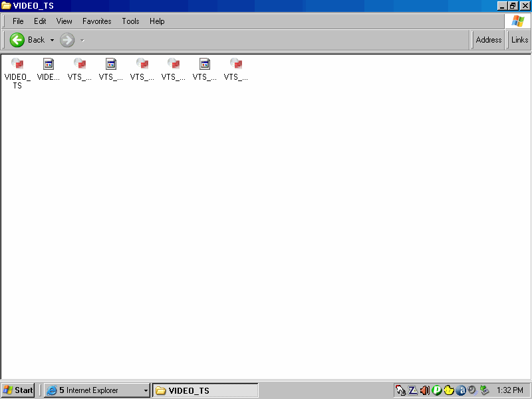The height and width of the screenshot is (399, 532).
Task: Click the hand pointer tray icon
Action: (401, 390)
